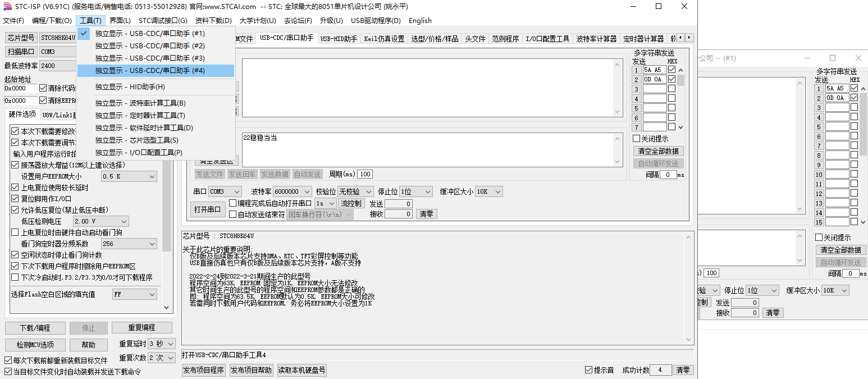This screenshot has width=868, height=379.
Task: Click 周期(ms) input field showing 100
Action: click(x=365, y=174)
